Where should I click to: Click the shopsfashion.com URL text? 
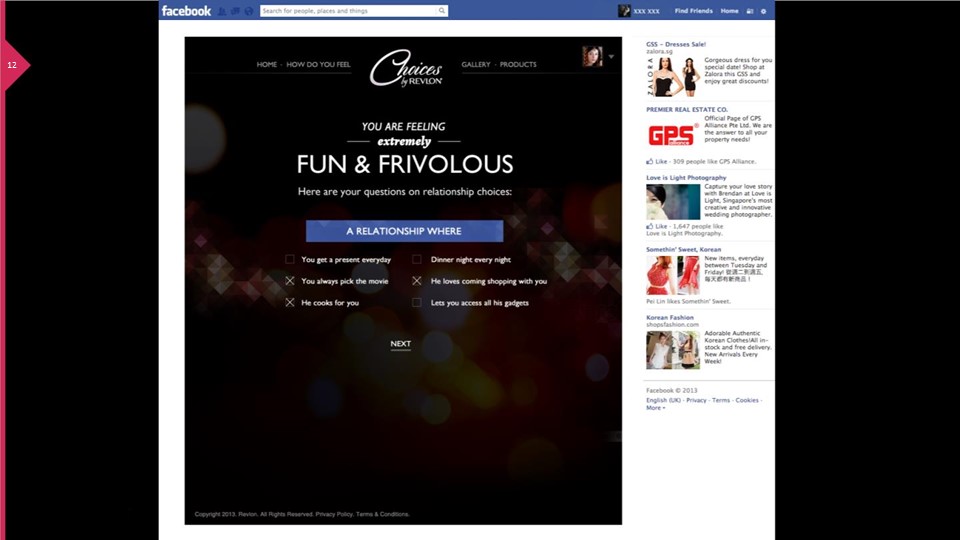coord(672,324)
